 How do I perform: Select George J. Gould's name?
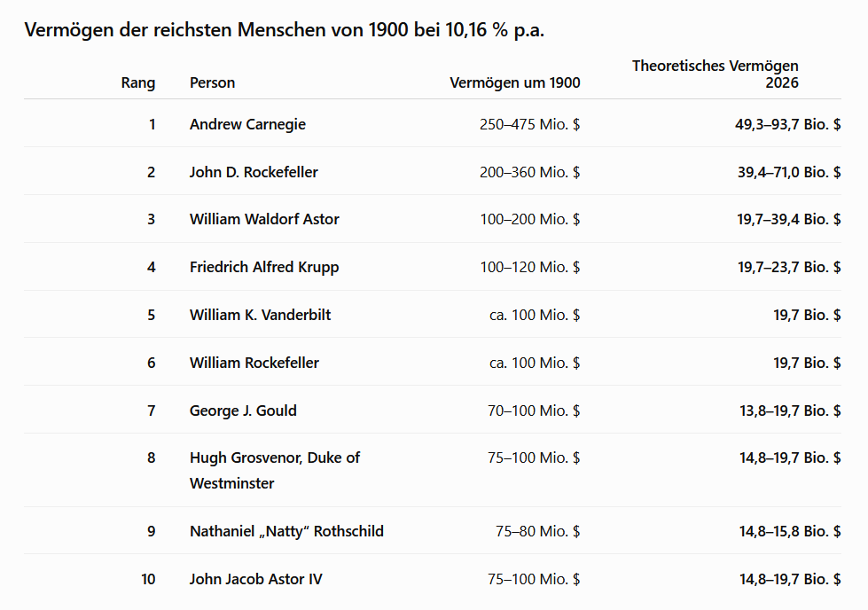click(243, 411)
